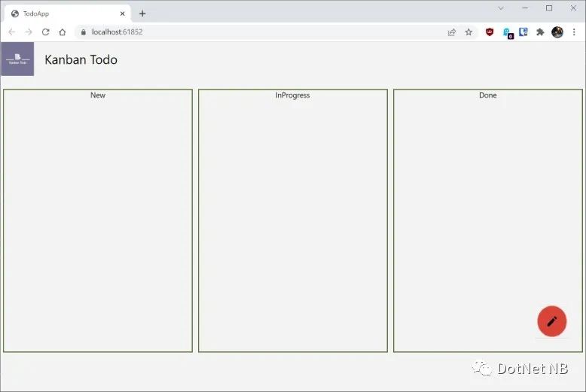Click the Kanban Todo app logo
Image resolution: width=586 pixels, height=392 pixels.
tap(17, 59)
